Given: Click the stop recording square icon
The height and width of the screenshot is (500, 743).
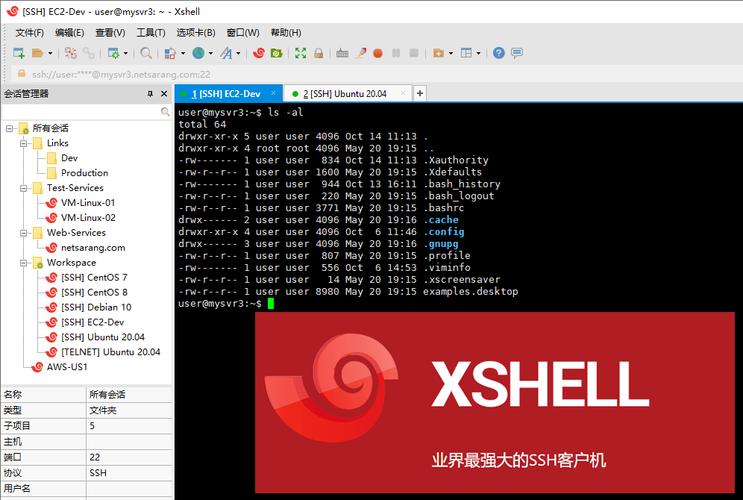Looking at the screenshot, I should pos(414,53).
